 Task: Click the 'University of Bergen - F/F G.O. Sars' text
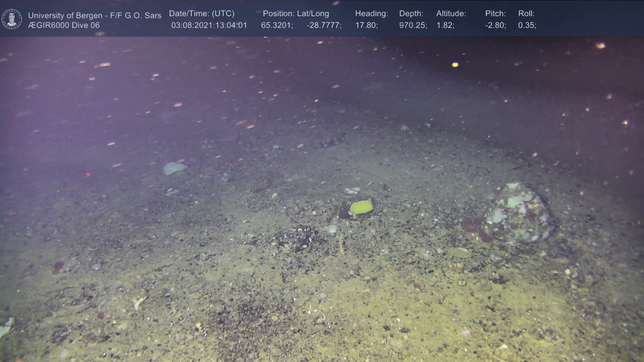pos(95,15)
